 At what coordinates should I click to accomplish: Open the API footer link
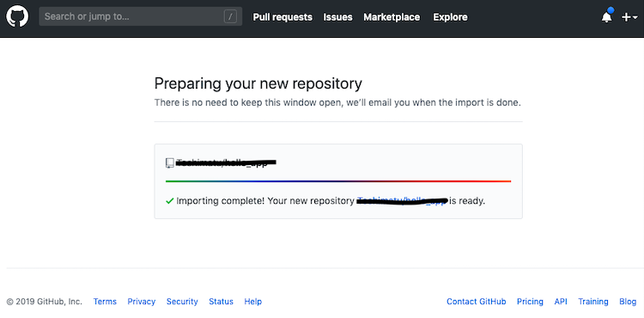coord(561,302)
